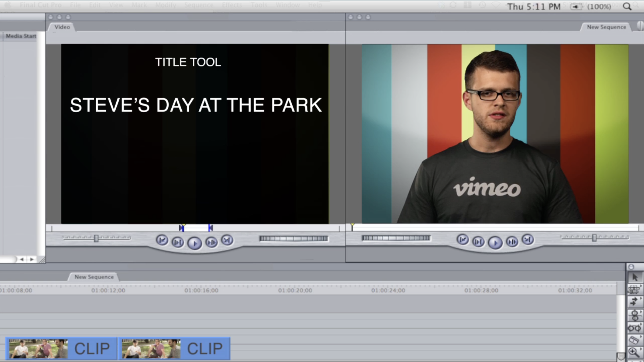Select the New Sequence timeline tab
This screenshot has height=362, width=644.
(x=94, y=277)
